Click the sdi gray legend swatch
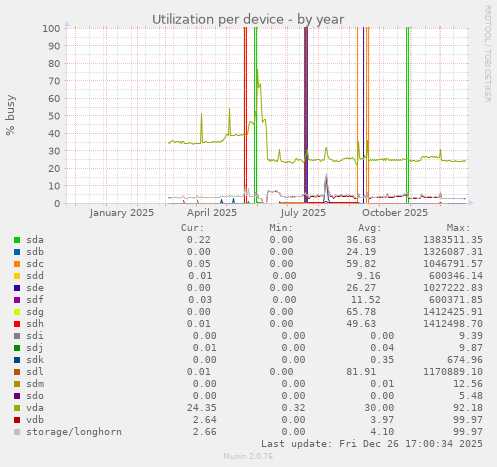 [17, 336]
